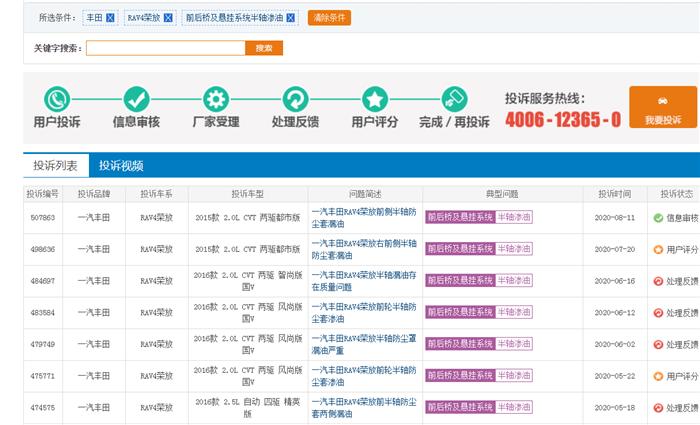Image resolution: width=700 pixels, height=425 pixels.
Task: Click the 处理反馈 refresh icon
Action: [x=295, y=99]
